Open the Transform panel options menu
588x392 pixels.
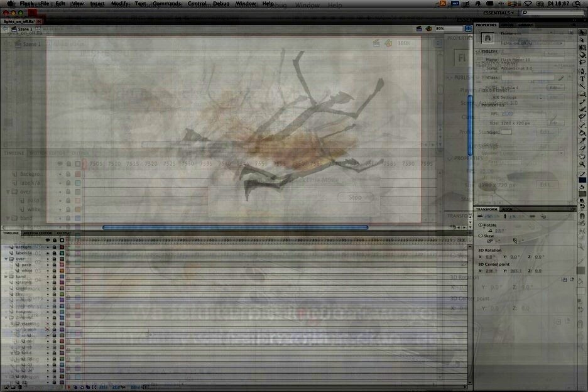click(573, 209)
